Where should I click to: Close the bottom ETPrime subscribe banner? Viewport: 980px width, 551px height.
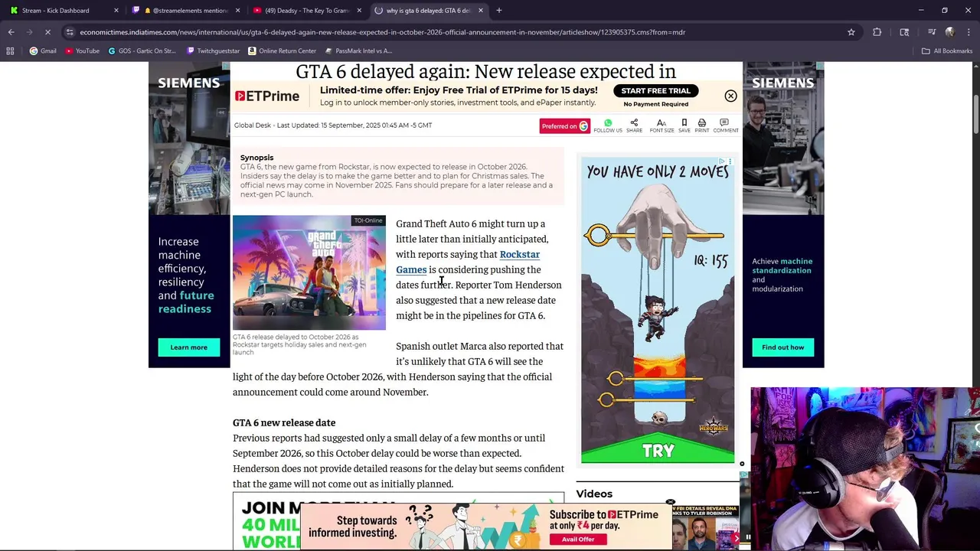670,503
